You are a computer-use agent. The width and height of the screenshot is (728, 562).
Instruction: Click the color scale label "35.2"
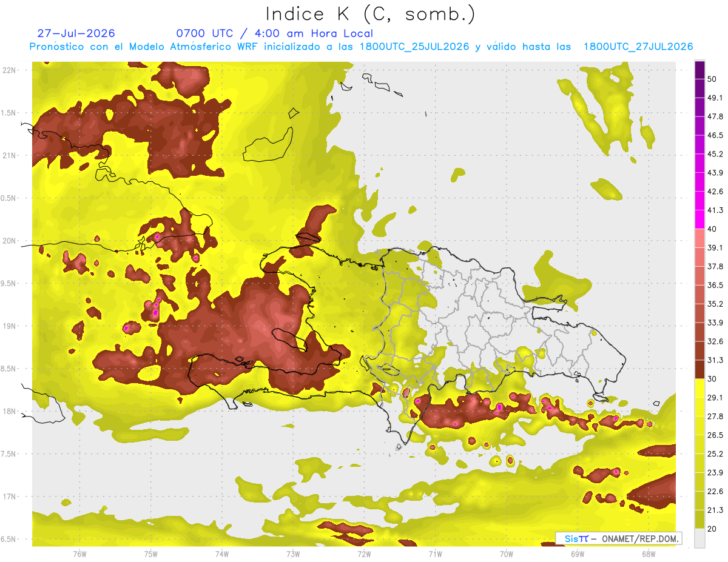715,304
